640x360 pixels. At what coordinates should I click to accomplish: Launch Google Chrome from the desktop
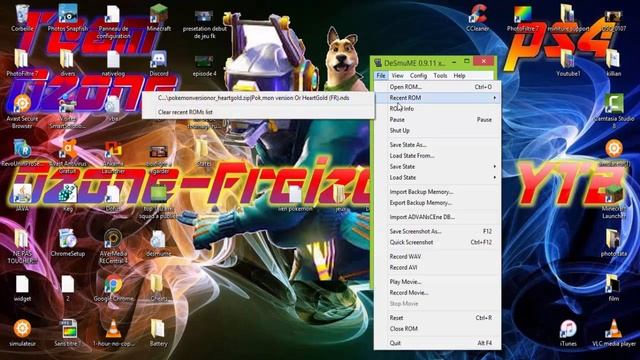(x=113, y=288)
